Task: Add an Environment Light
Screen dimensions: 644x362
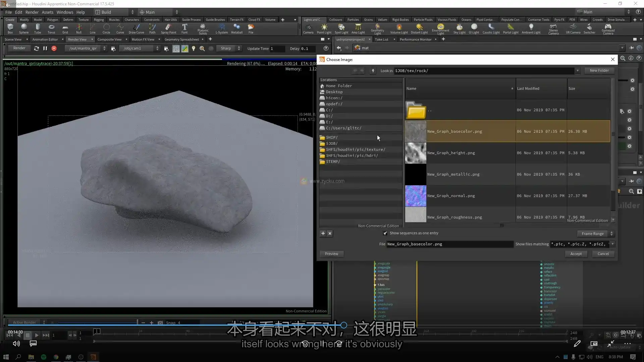Action: [440, 28]
